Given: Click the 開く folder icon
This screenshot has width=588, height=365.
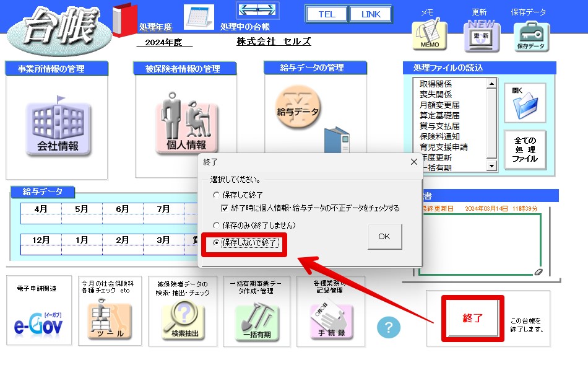Looking at the screenshot, I should (525, 103).
